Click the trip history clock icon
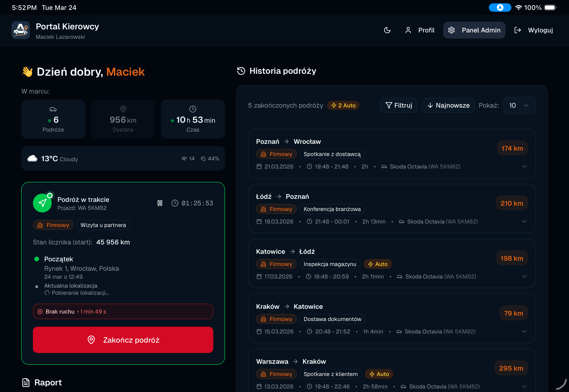 click(241, 71)
